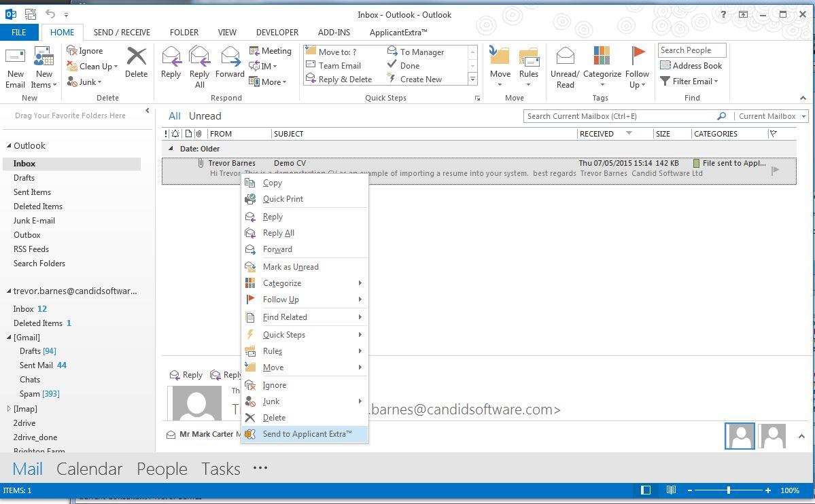Open the Address Book
Viewport: 815px width, 504px height.
(691, 65)
